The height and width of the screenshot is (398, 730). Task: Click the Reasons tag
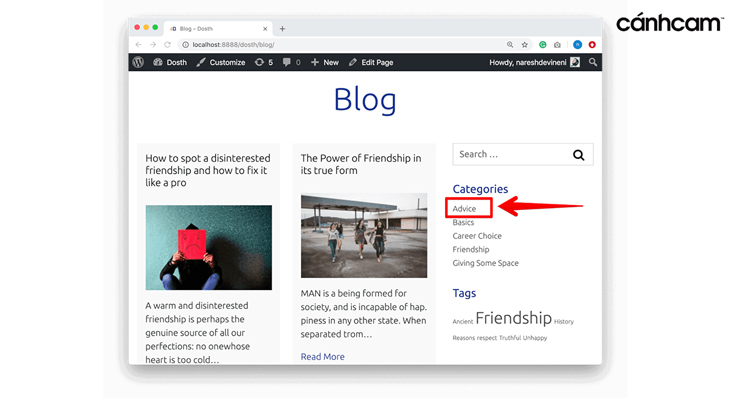[x=463, y=338]
